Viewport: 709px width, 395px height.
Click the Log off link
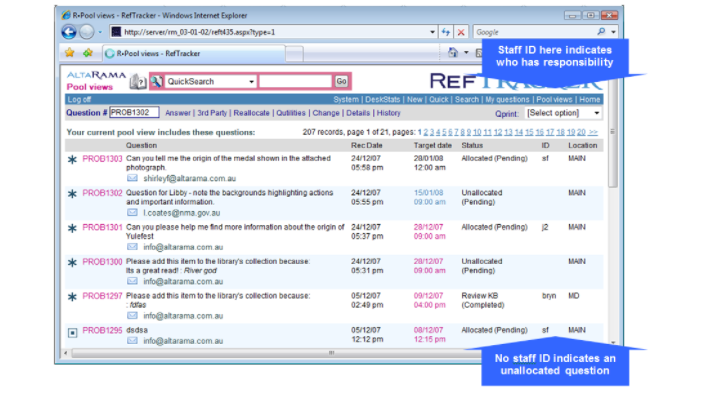[x=79, y=99]
